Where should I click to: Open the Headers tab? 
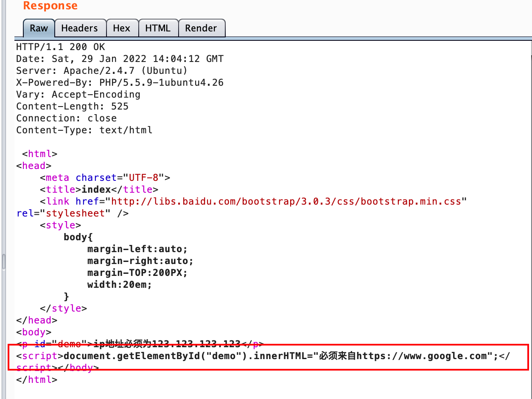(80, 28)
